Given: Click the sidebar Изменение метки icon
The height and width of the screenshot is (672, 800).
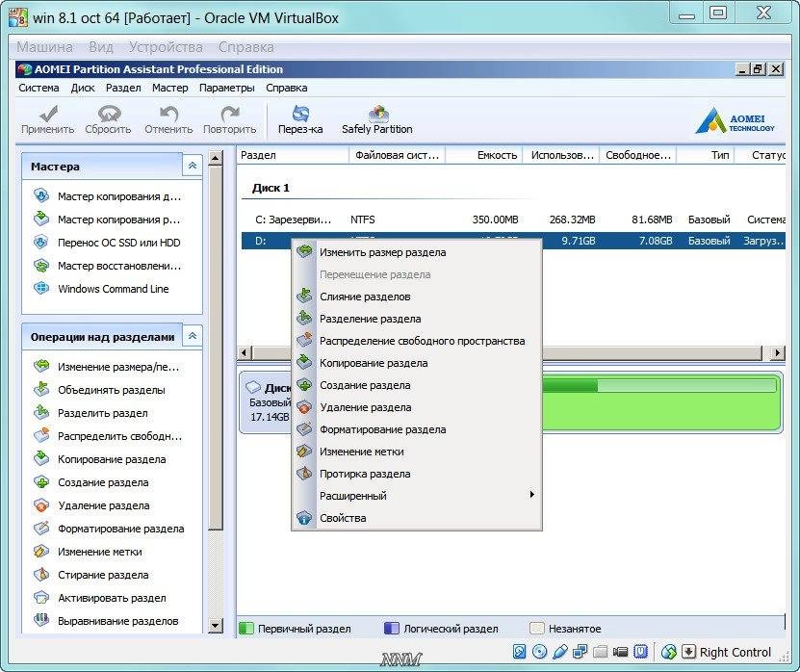Looking at the screenshot, I should (x=41, y=551).
